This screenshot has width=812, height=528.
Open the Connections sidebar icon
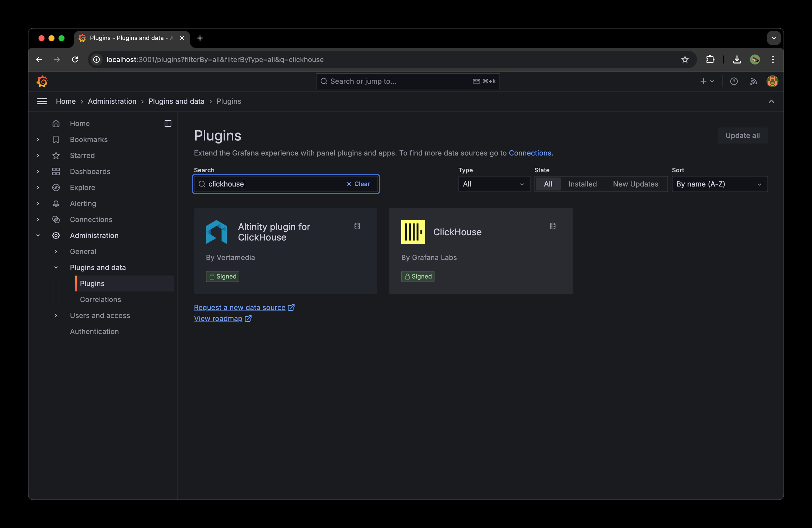56,219
